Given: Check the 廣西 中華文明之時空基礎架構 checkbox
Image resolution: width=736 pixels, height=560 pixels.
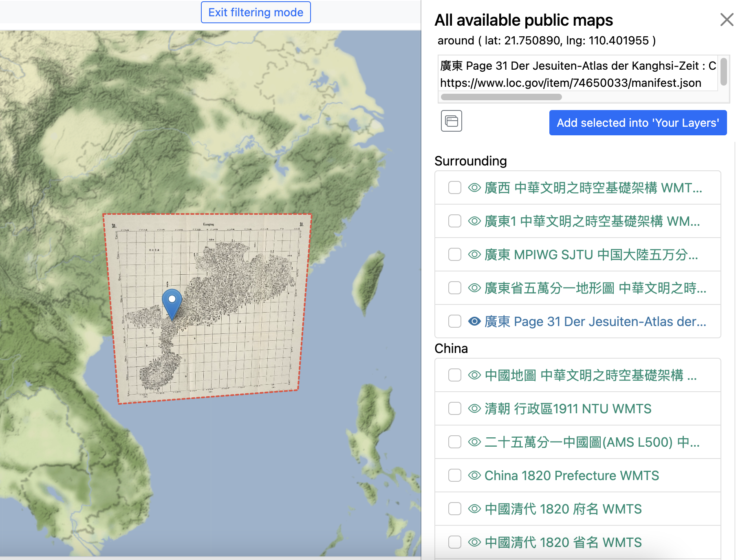Looking at the screenshot, I should click(455, 188).
